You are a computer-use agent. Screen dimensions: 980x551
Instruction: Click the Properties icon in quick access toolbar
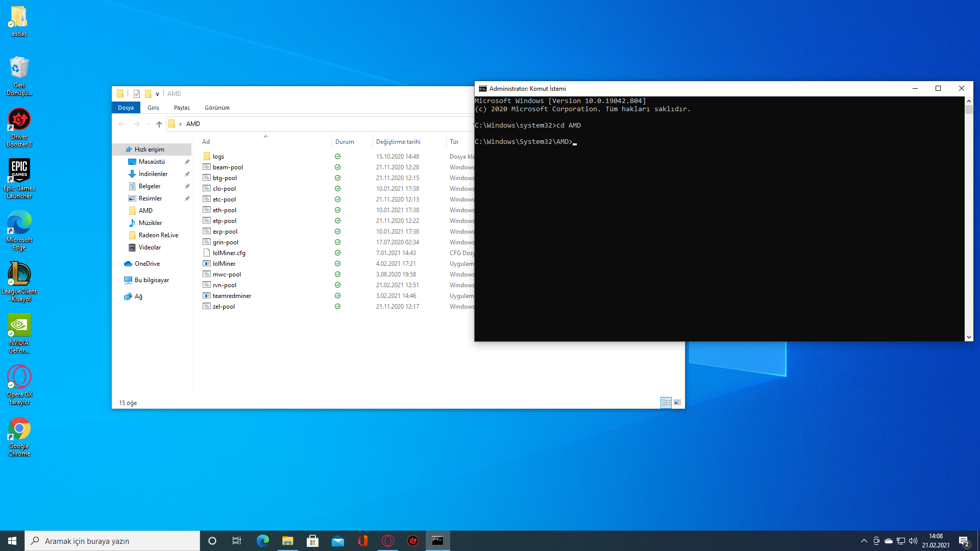(x=137, y=94)
